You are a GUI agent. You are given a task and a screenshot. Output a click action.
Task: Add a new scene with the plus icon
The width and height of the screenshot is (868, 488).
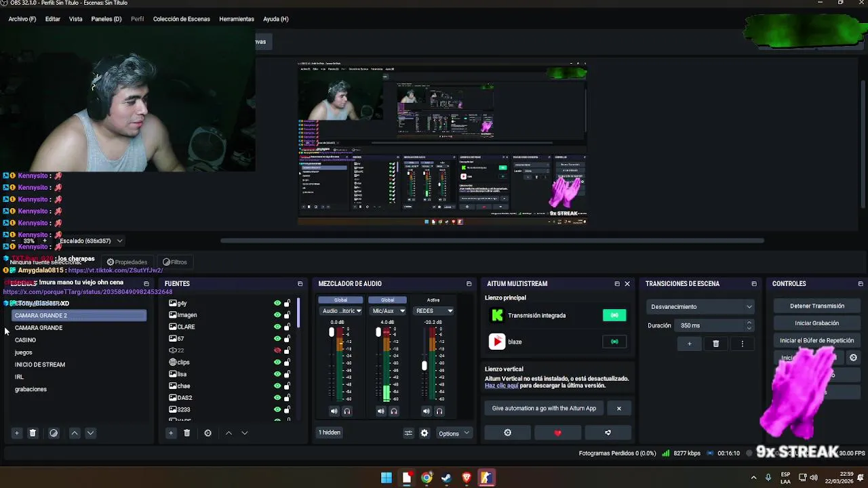coord(17,433)
